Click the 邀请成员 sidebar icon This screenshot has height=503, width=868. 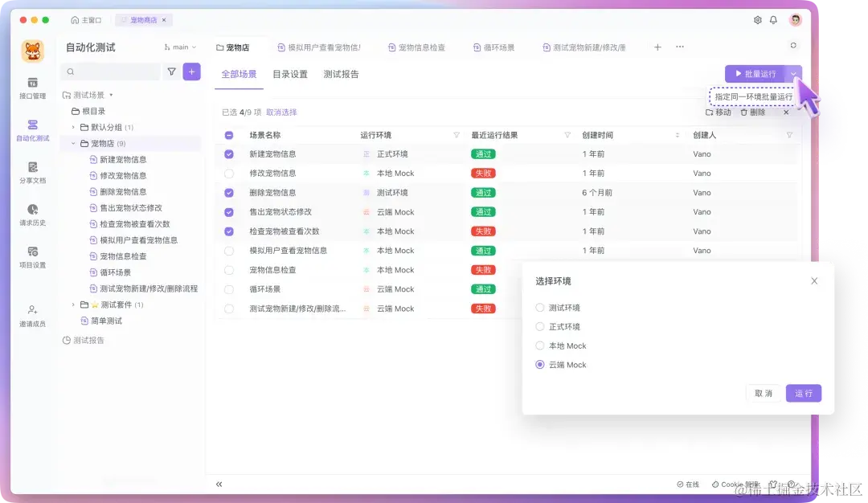[x=32, y=313]
